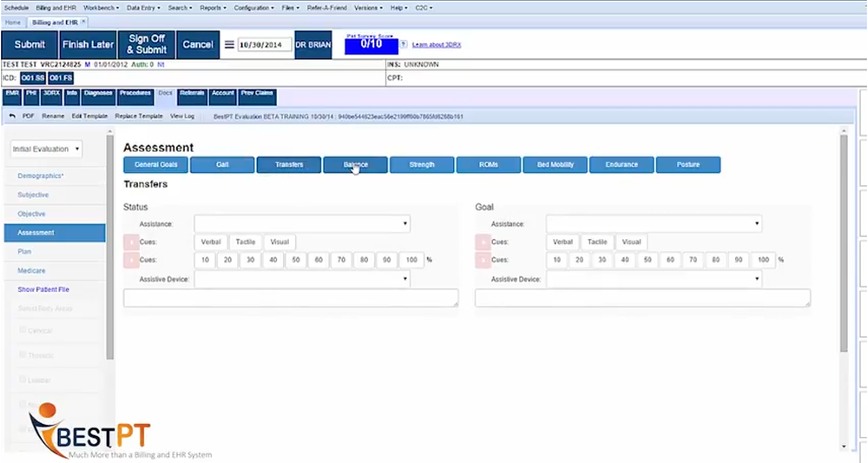Select the O01 FS ICD code
The width and height of the screenshot is (868, 463).
coord(61,78)
